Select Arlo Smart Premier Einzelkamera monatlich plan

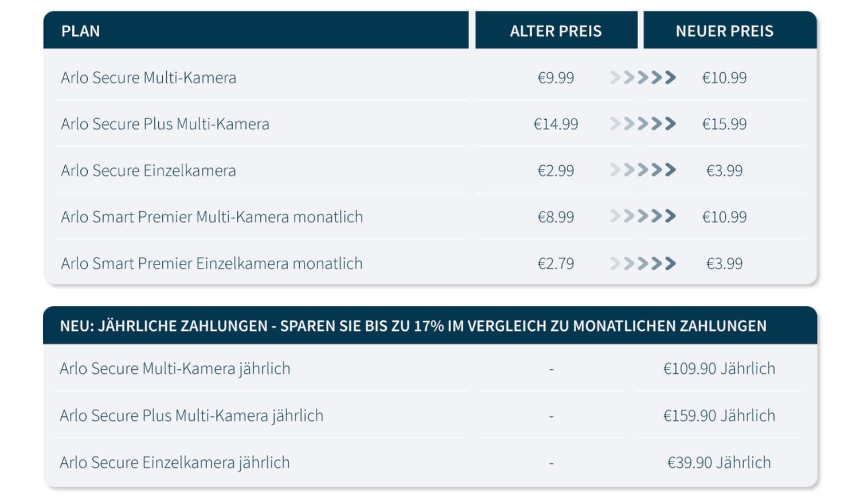coord(212,263)
